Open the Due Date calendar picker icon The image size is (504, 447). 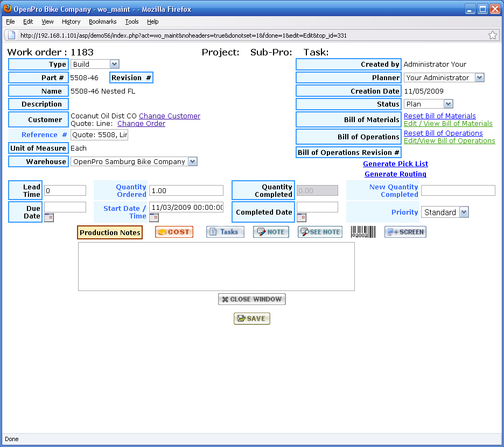pos(48,218)
